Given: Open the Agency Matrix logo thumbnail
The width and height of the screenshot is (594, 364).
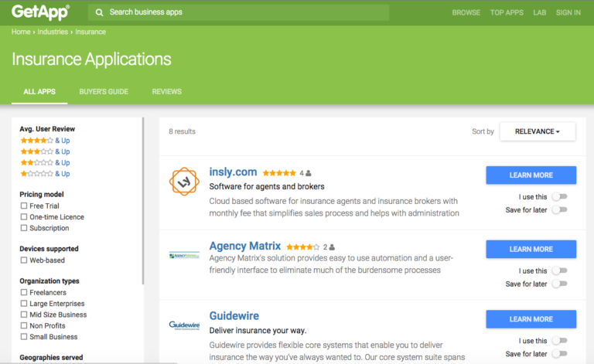Looking at the screenshot, I should [184, 256].
